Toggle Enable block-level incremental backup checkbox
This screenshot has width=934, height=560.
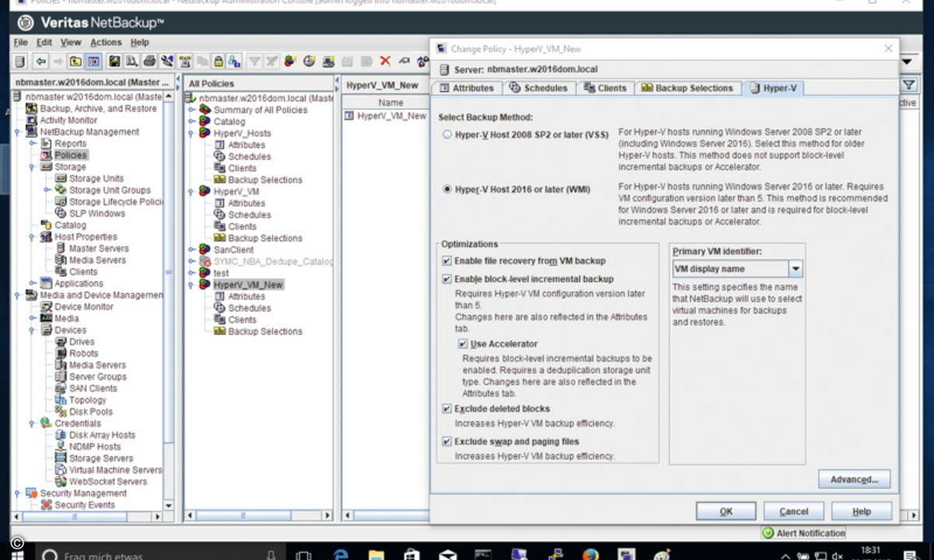point(447,279)
